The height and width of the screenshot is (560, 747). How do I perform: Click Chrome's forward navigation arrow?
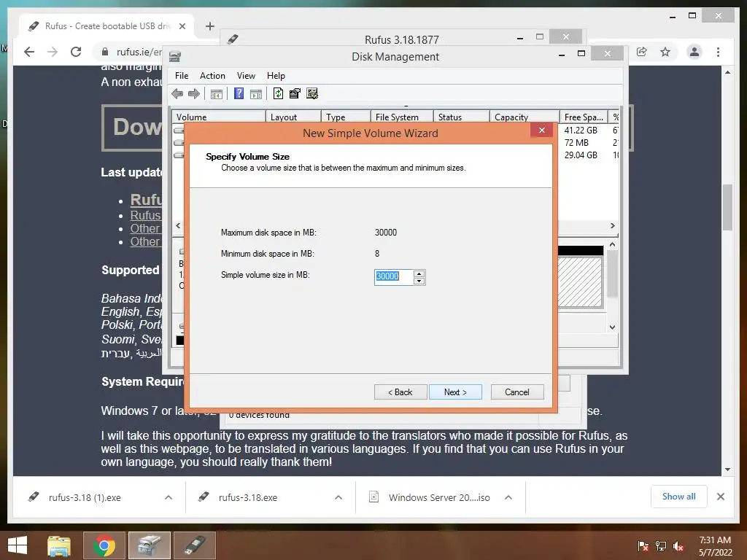53,52
